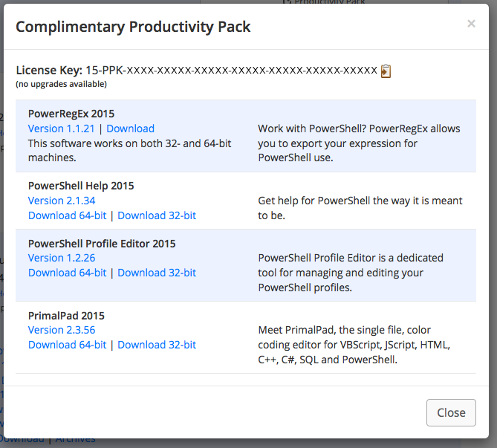Download 64-bit PowerShell Profile Editor
The height and width of the screenshot is (448, 497).
coord(67,273)
